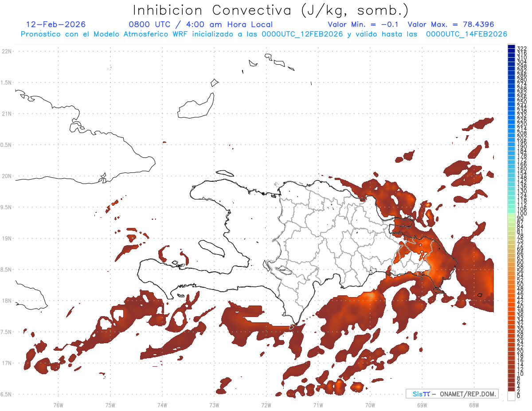
Task: Select the "Valor Max. = 78.4396" readout
Action: [451, 24]
